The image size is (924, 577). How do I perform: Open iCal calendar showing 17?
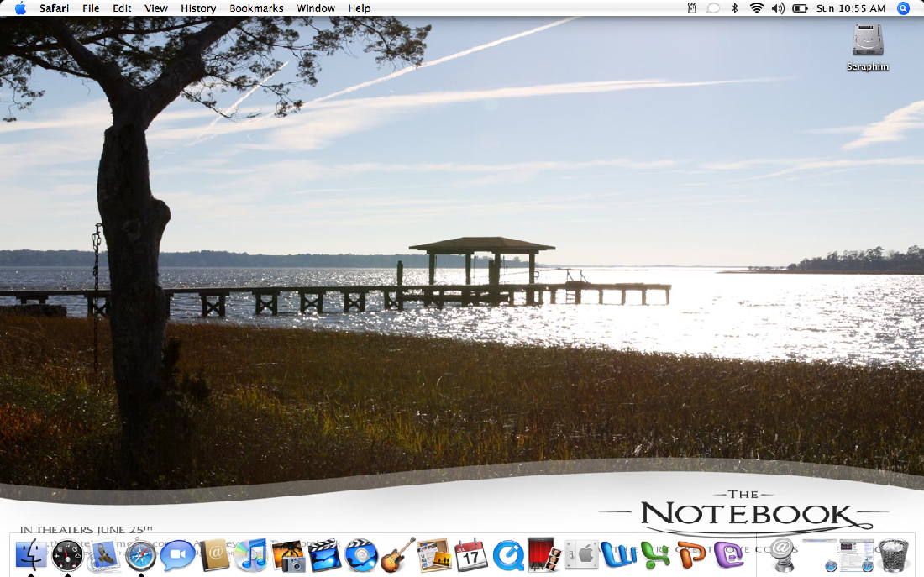click(x=471, y=555)
